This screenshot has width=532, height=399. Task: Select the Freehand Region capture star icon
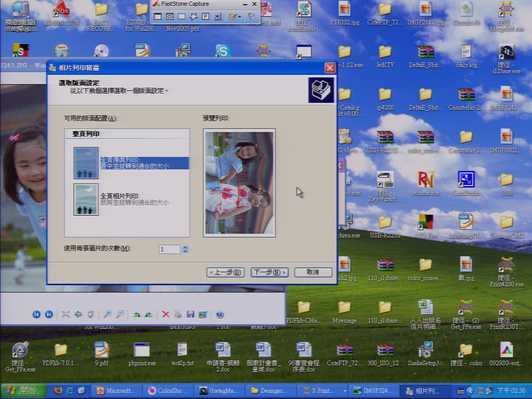pos(194,16)
